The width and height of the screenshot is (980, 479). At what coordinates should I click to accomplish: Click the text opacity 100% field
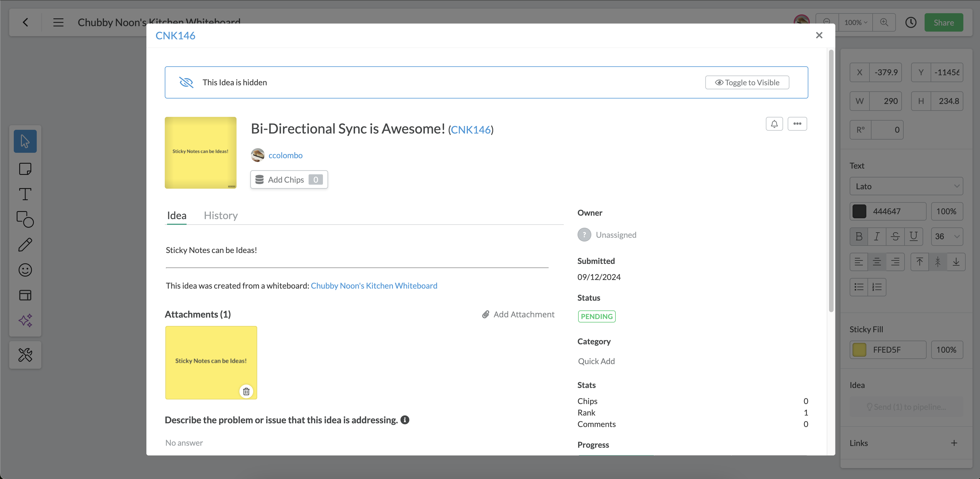(x=947, y=211)
